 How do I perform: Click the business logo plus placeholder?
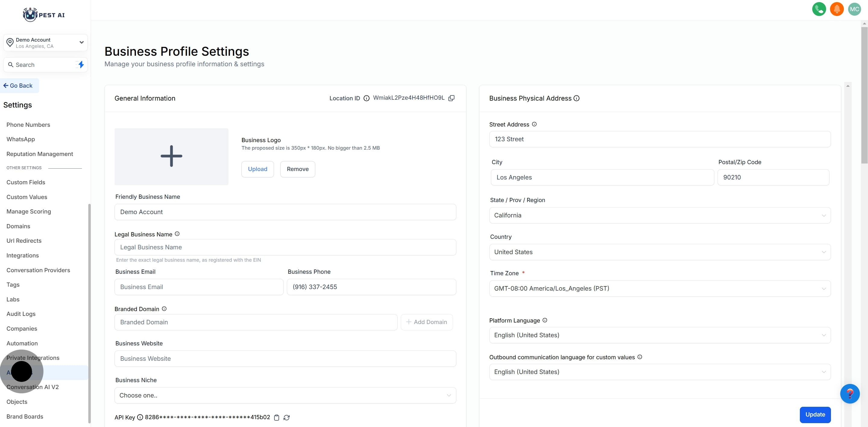(x=171, y=157)
